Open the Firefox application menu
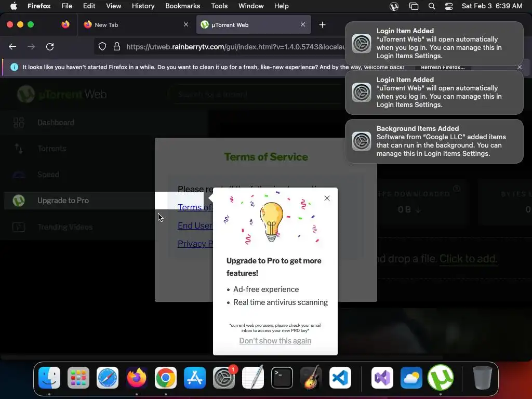 click(39, 6)
